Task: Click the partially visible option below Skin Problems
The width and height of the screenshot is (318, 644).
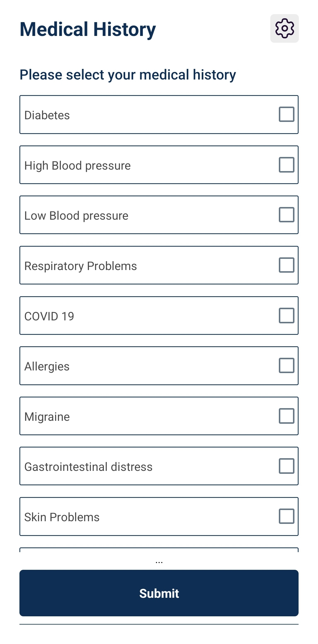Action: click(159, 550)
